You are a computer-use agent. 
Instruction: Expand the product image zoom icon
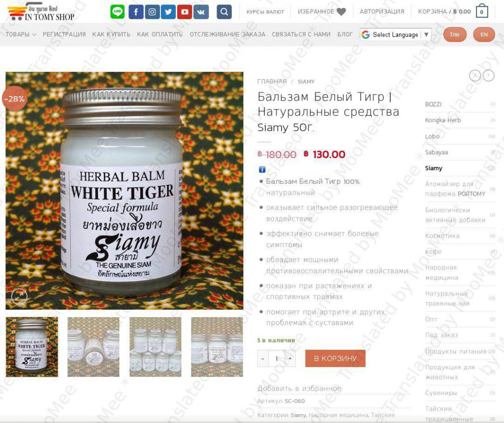tap(19, 296)
